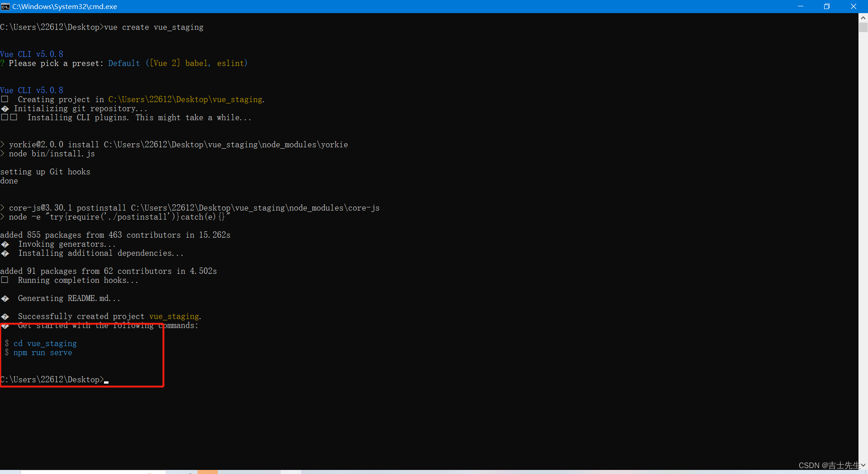The width and height of the screenshot is (868, 474).
Task: Minimize the cmd.exe window
Action: coord(801,6)
